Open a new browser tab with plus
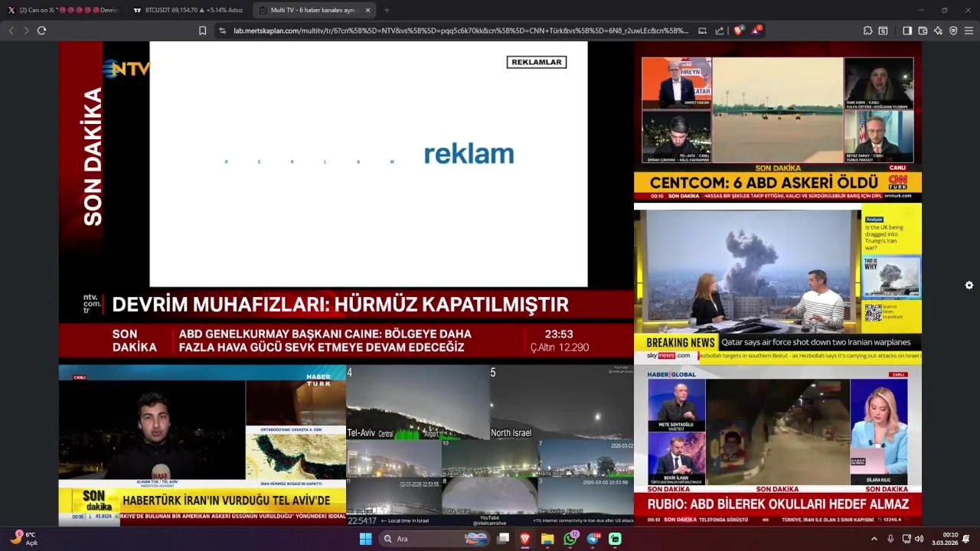Viewport: 980px width, 551px height. (x=387, y=10)
